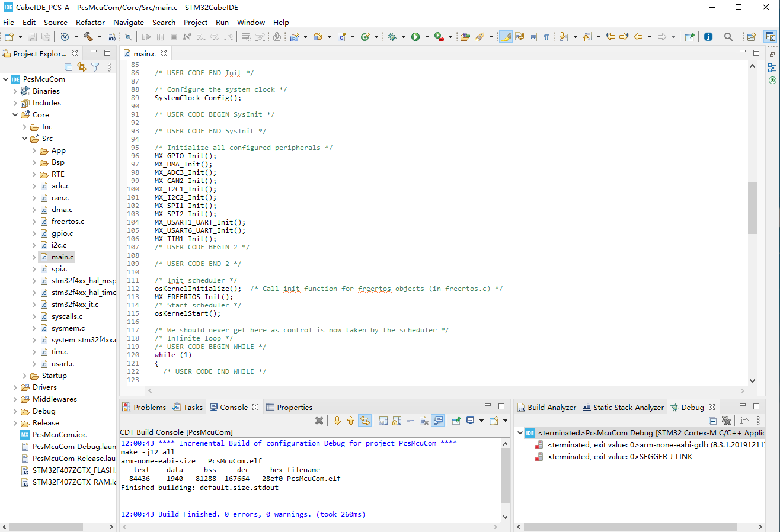Click the Back navigation arrow
Screen dimensions: 780x532
click(638, 37)
